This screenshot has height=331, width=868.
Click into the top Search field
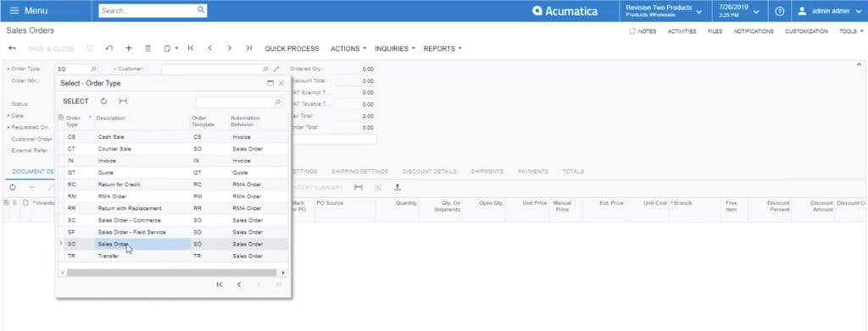point(148,10)
